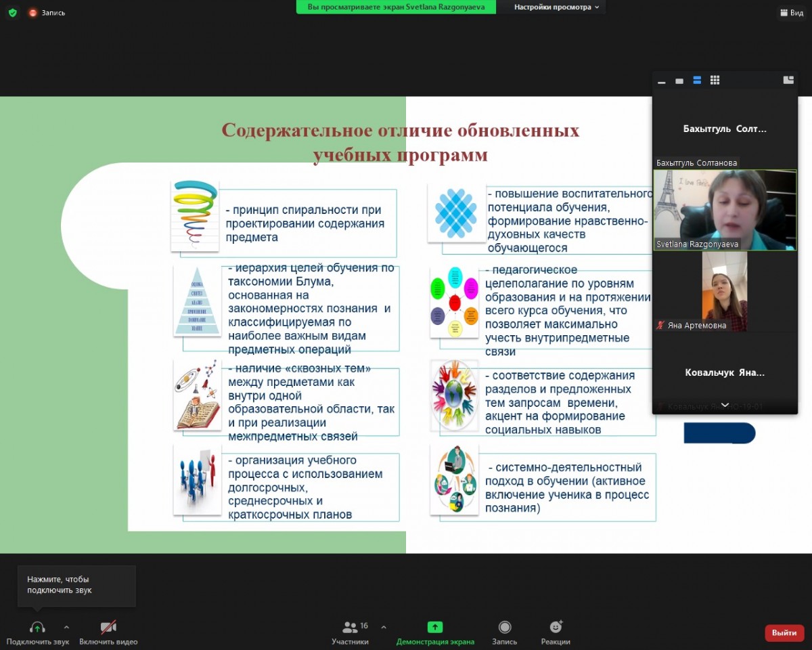
Task: Open the Вид view menu
Action: click(x=790, y=13)
